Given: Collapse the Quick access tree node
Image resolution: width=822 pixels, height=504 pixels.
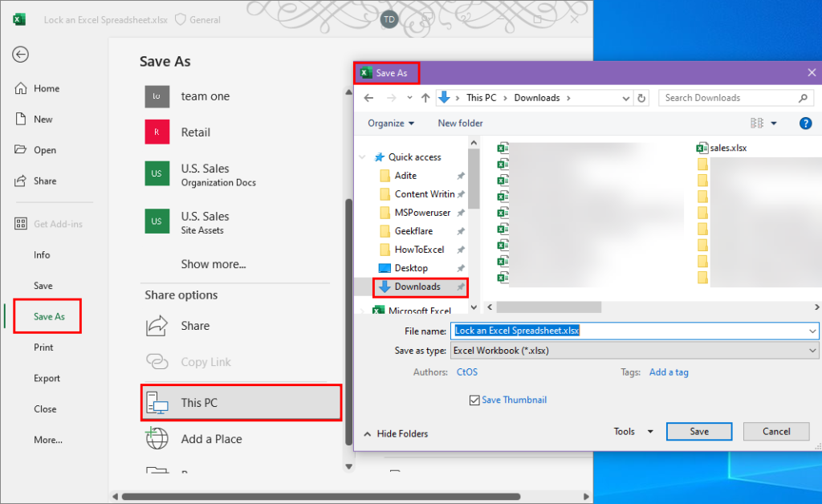Looking at the screenshot, I should [362, 157].
